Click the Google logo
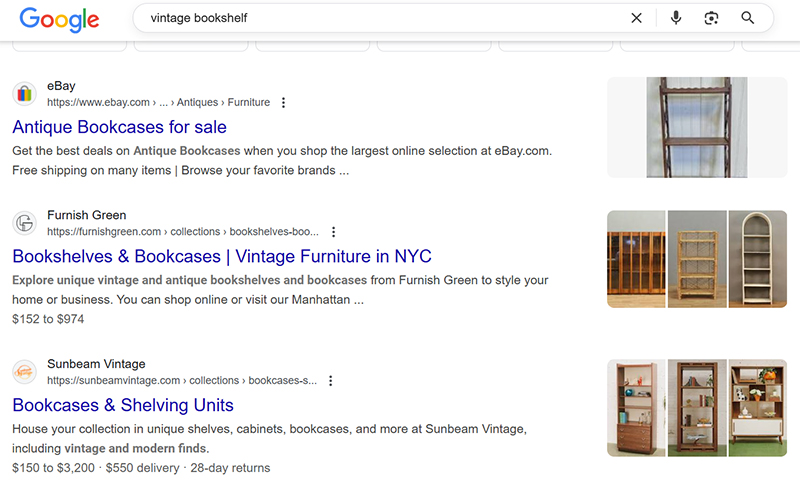The width and height of the screenshot is (800, 480). (x=59, y=18)
